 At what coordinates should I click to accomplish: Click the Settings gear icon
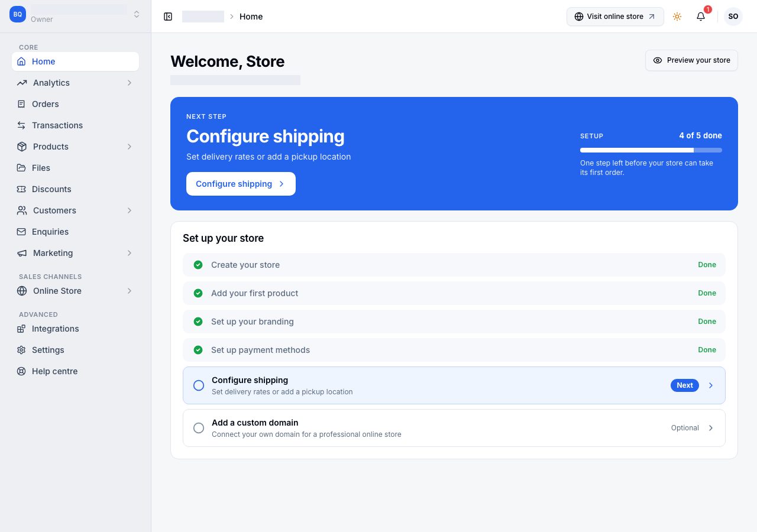tap(21, 350)
